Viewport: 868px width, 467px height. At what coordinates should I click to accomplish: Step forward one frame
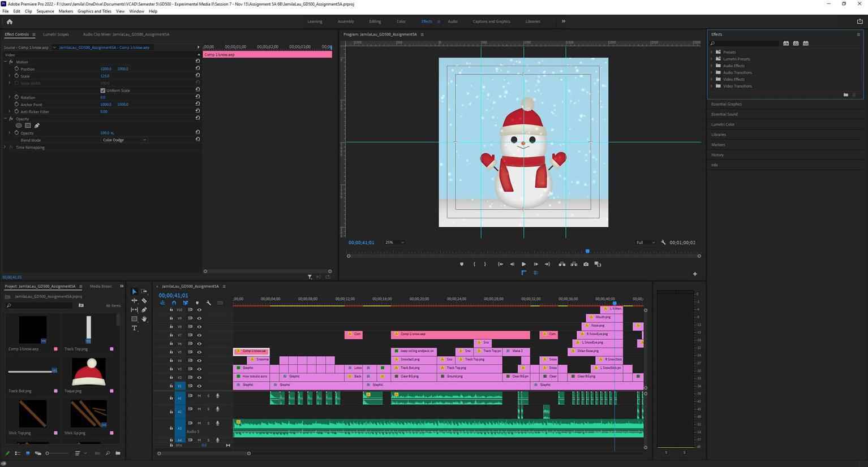[x=535, y=264]
